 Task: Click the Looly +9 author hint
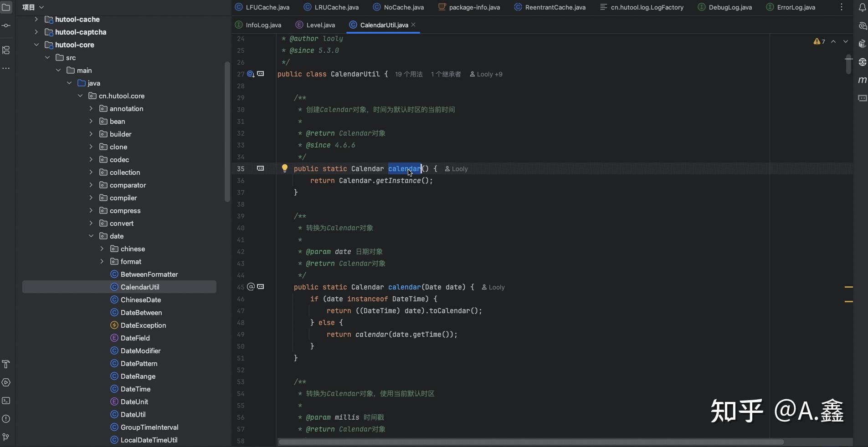tap(486, 74)
